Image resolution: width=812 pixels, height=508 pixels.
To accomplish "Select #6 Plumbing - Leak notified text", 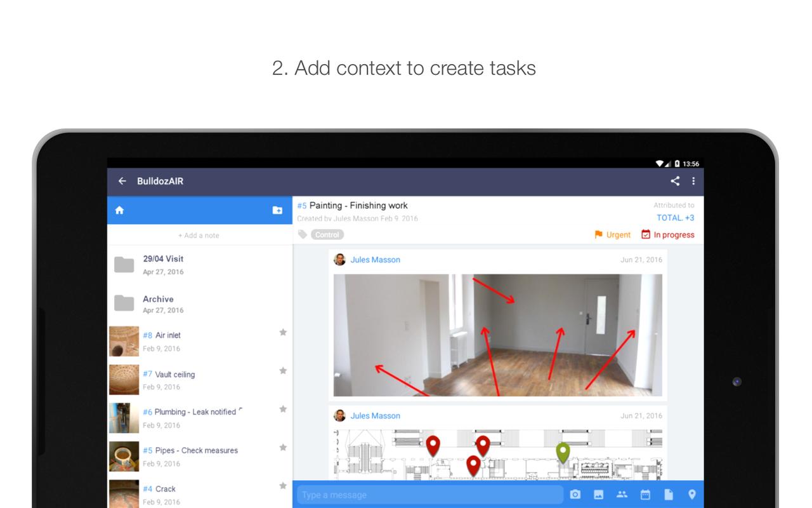I will 190,412.
